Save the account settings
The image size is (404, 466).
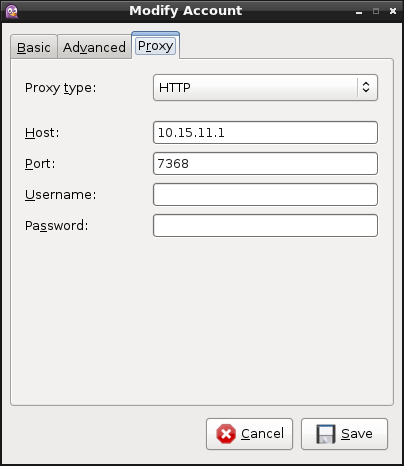(x=344, y=434)
